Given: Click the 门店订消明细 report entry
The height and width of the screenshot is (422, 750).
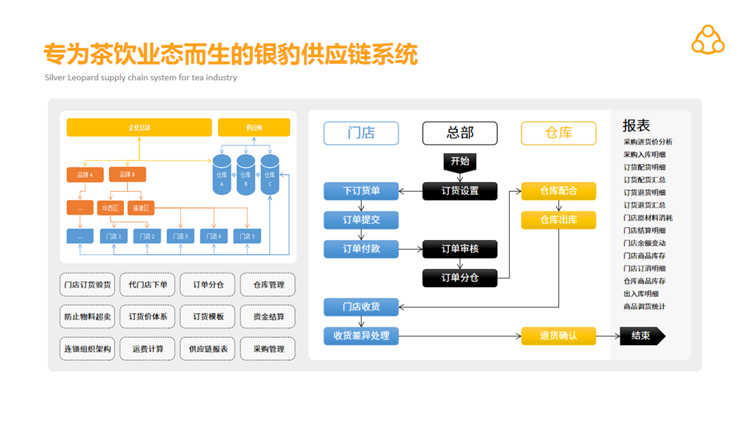Looking at the screenshot, I should 644,268.
